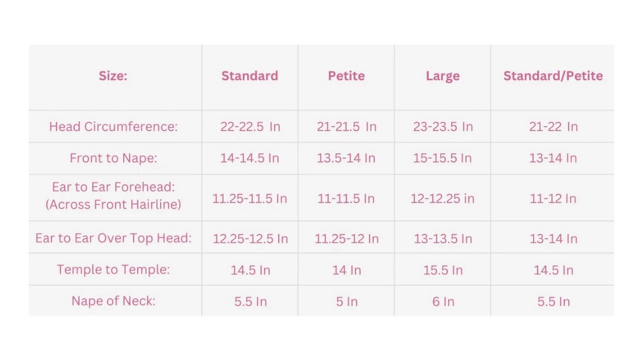Click the Size: header cell
The width and height of the screenshot is (644, 361).
coord(113,76)
